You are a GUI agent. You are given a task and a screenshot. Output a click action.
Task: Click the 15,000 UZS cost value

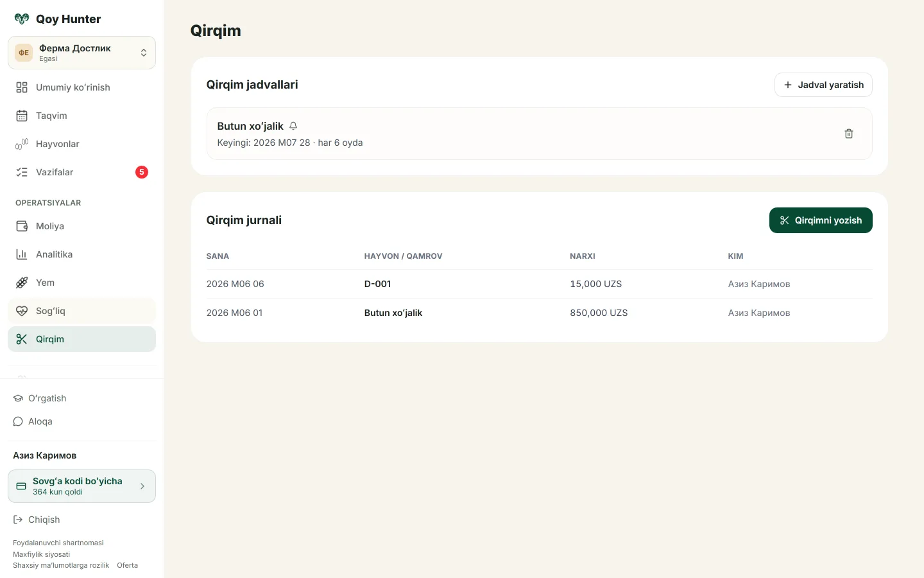tap(595, 284)
